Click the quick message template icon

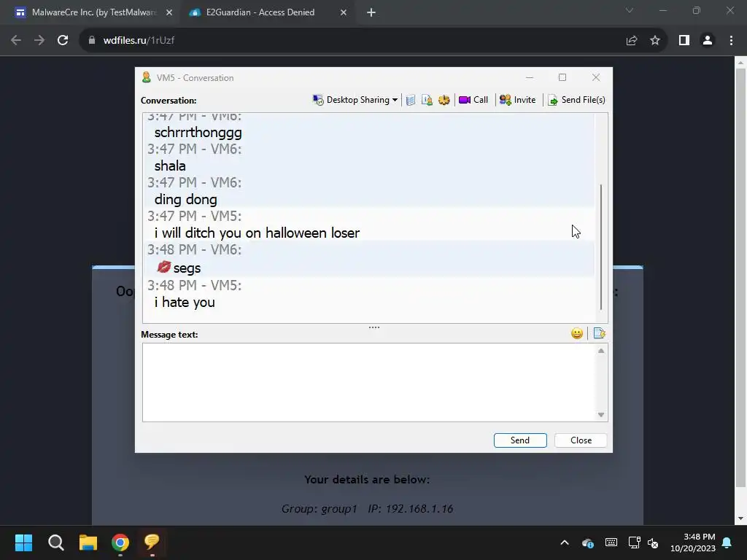pos(600,333)
